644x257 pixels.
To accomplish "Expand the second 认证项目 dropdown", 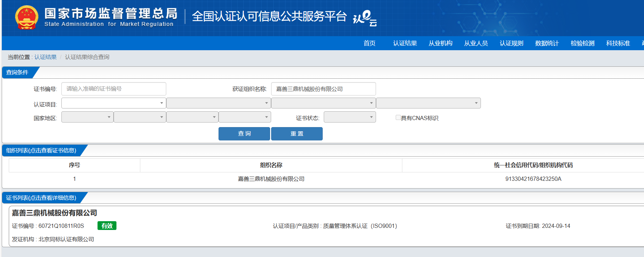I will click(219, 103).
